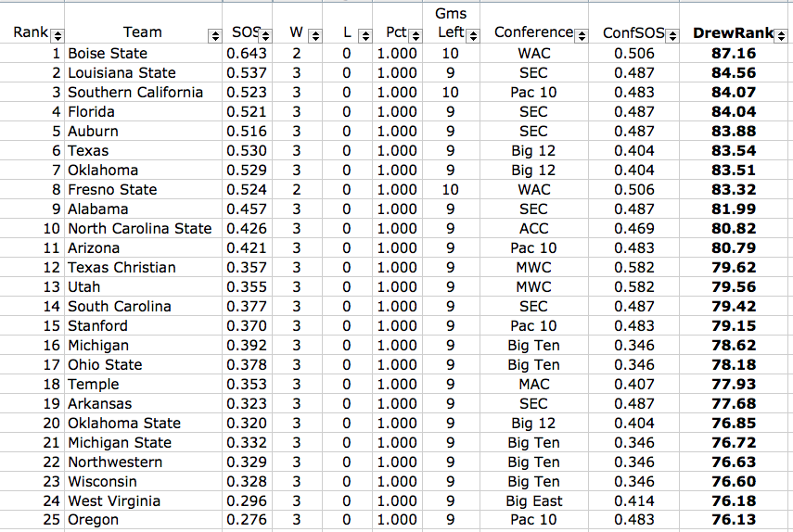
Task: Select the Louisiana State cell
Action: pyautogui.click(x=143, y=72)
